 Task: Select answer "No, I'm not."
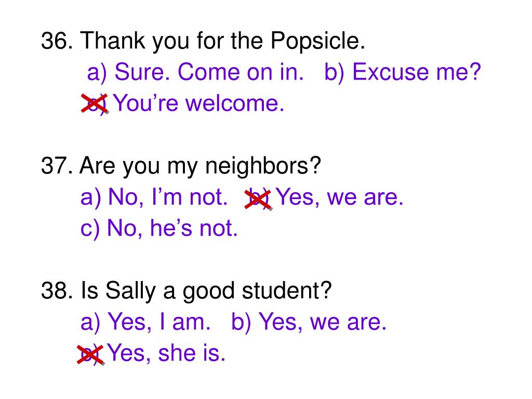(x=155, y=197)
